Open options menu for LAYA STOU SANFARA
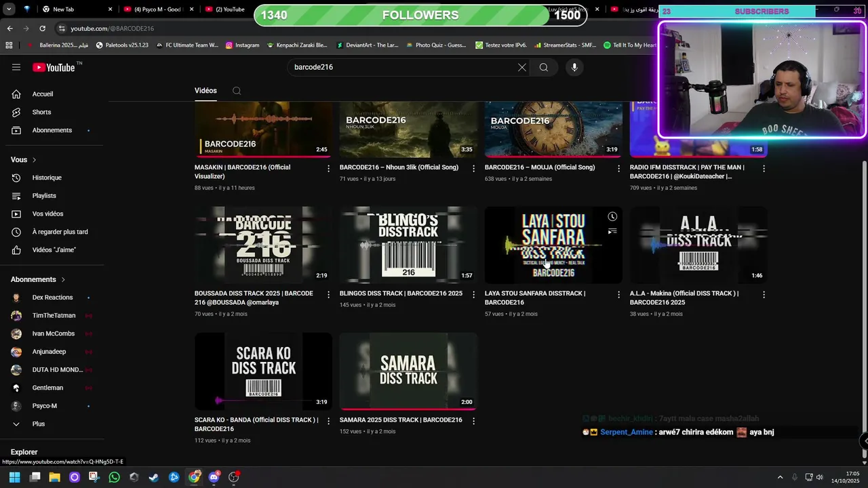 [x=618, y=294]
